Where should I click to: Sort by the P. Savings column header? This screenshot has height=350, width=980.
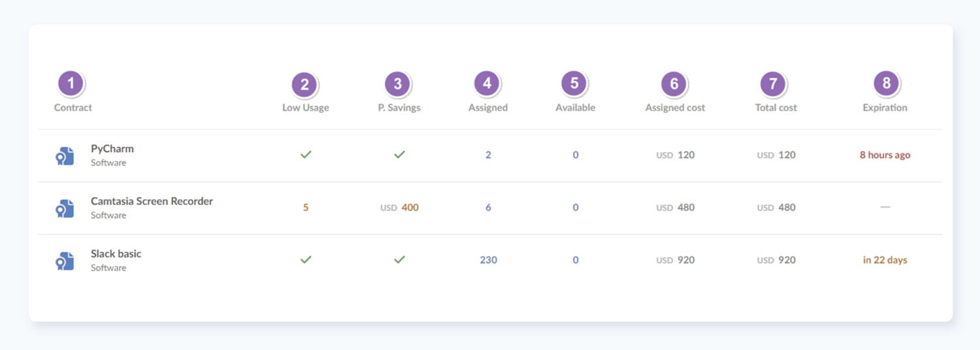click(399, 108)
